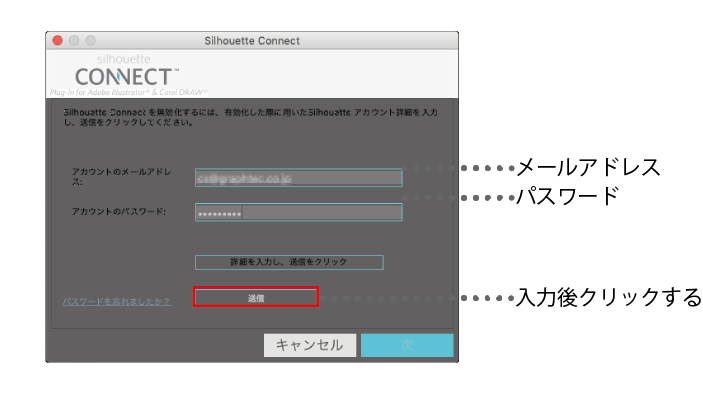Click the Plug-in for Adobe Illustrator tagline
The image size is (703, 397).
(x=128, y=92)
